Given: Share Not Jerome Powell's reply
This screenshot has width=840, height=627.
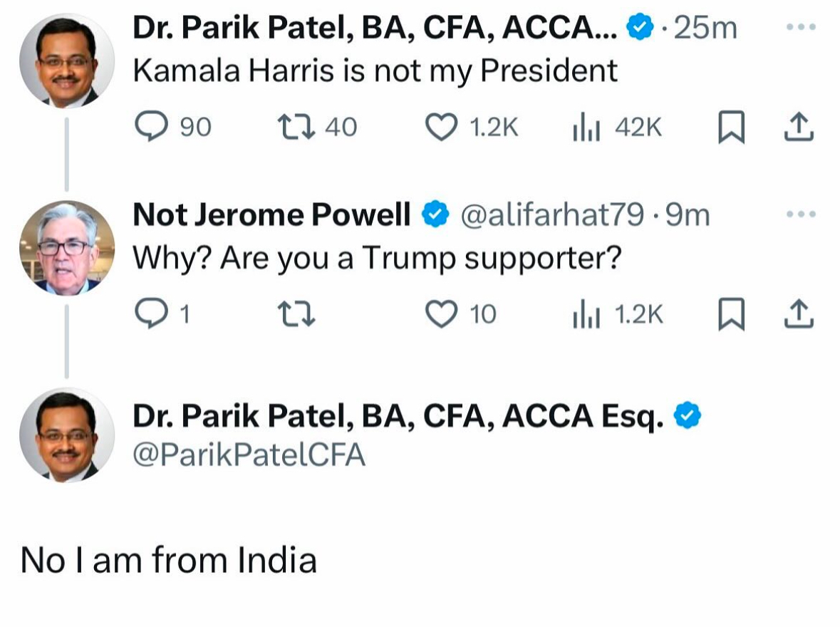Looking at the screenshot, I should pos(799,315).
